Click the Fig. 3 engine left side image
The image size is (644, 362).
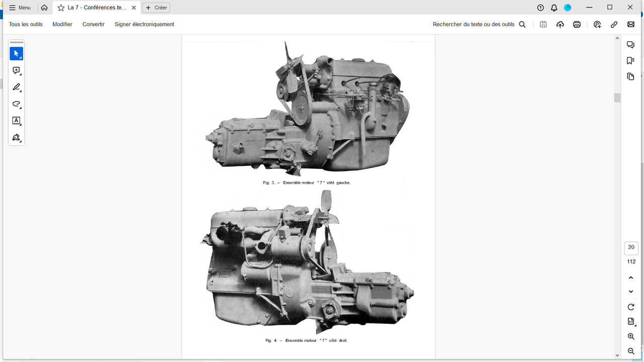[x=308, y=109]
